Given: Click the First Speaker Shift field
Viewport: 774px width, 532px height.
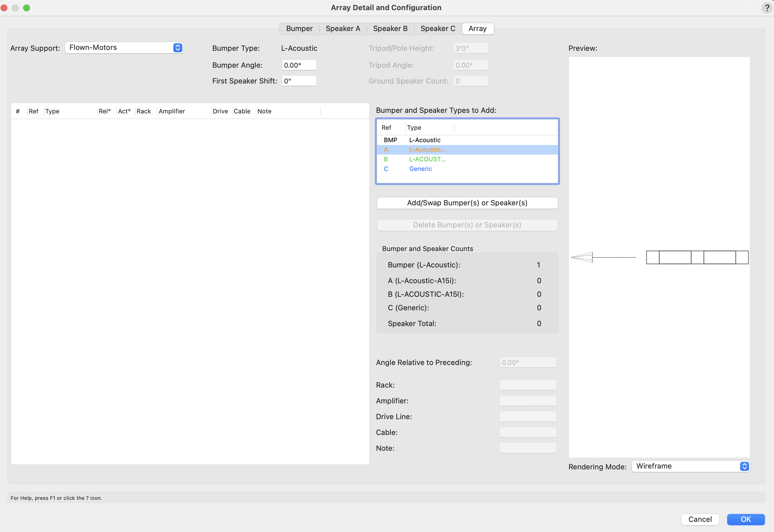Looking at the screenshot, I should point(299,81).
